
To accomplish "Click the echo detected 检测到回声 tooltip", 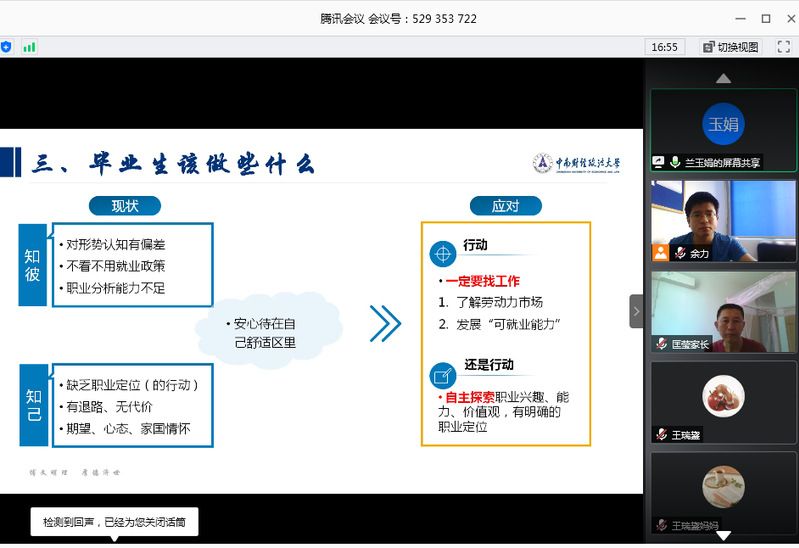I will coord(114,521).
